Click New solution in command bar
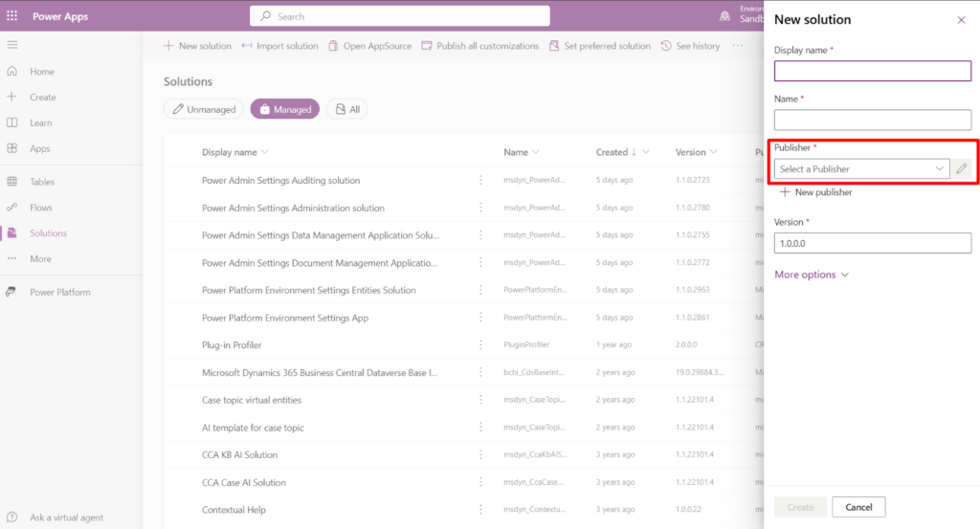Image resolution: width=980 pixels, height=529 pixels. 197,46
